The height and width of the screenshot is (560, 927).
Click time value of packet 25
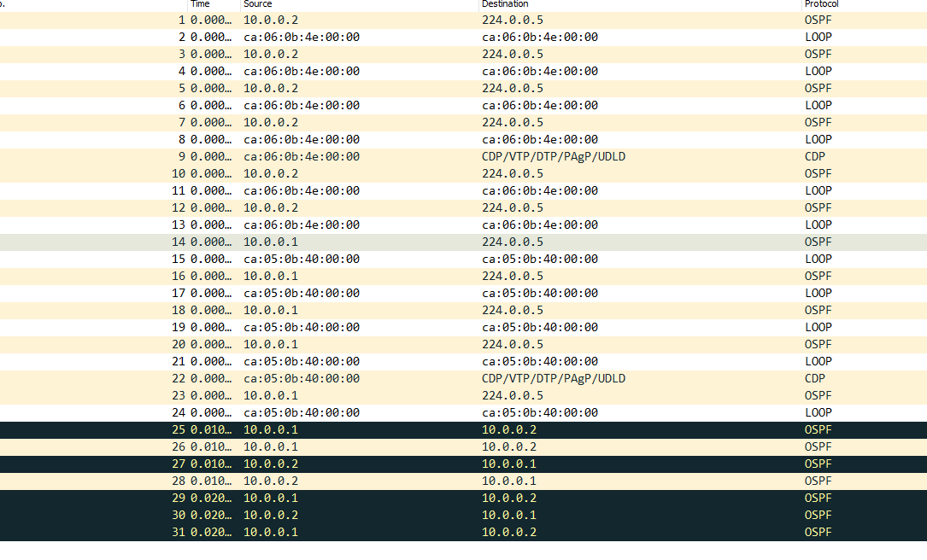point(211,430)
